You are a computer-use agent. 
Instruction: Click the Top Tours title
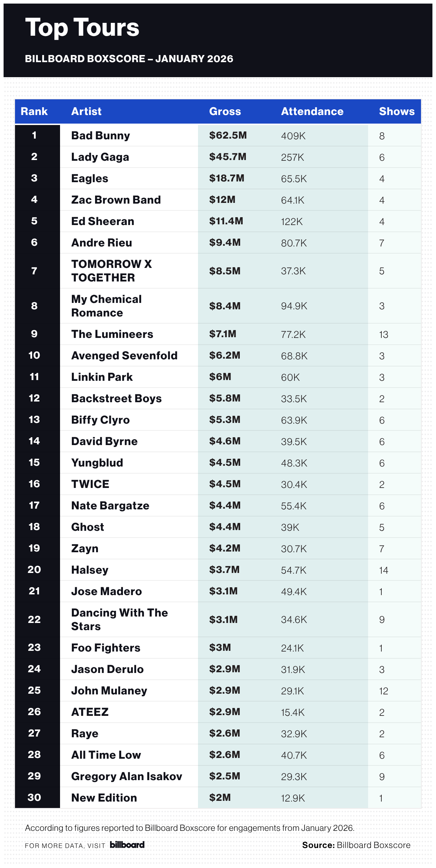(x=82, y=28)
